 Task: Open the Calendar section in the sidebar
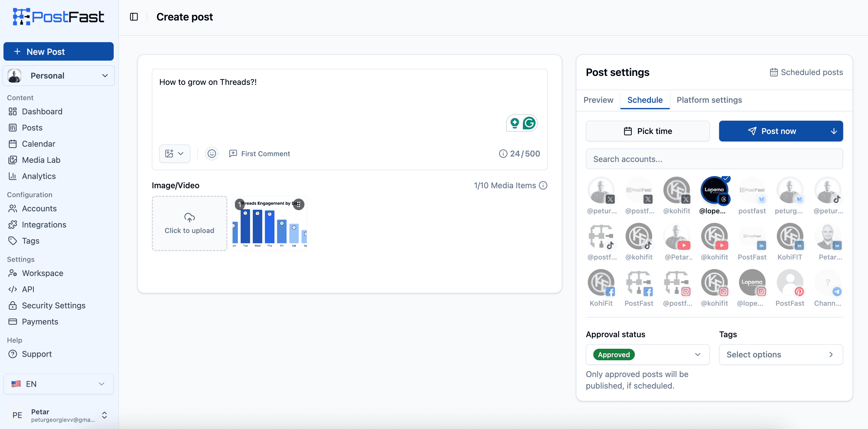coord(38,143)
